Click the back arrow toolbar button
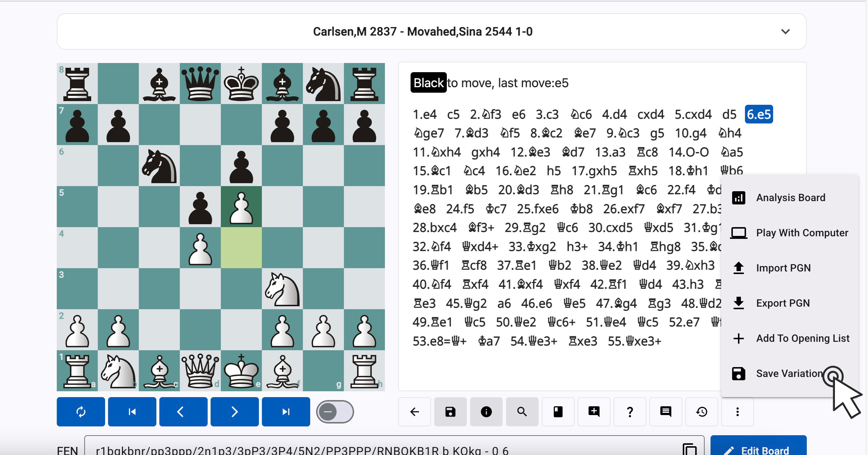This screenshot has height=455, width=868. pyautogui.click(x=414, y=412)
